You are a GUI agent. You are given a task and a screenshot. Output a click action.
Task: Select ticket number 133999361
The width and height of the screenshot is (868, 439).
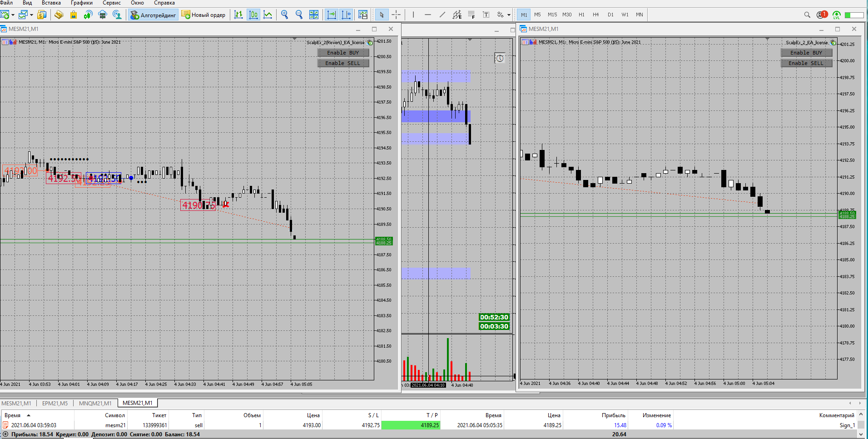pos(155,425)
